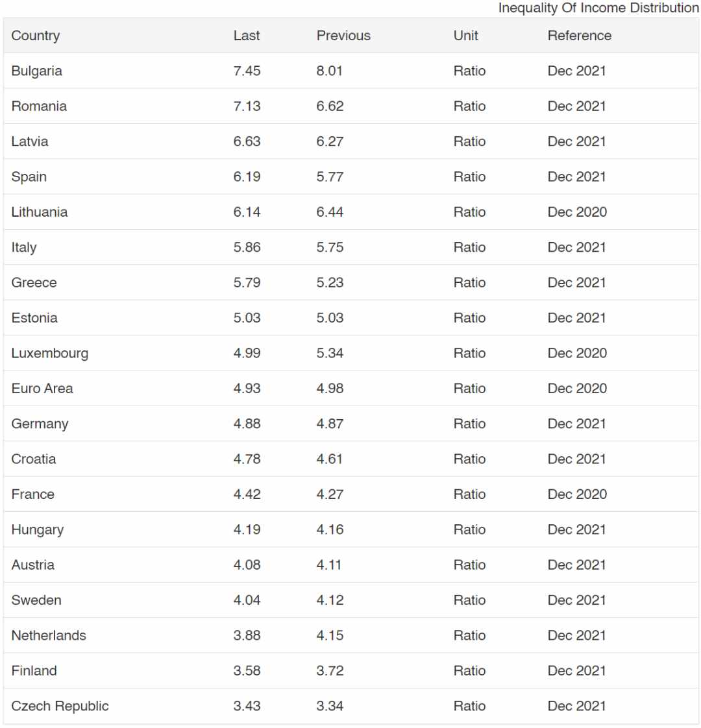Open the France country link
Image resolution: width=701 pixels, height=728 pixels.
[x=33, y=494]
